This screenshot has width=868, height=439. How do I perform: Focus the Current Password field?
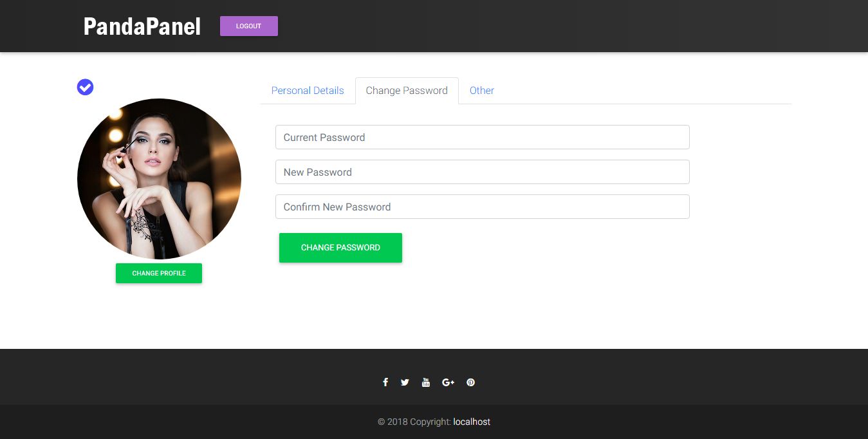tap(483, 137)
